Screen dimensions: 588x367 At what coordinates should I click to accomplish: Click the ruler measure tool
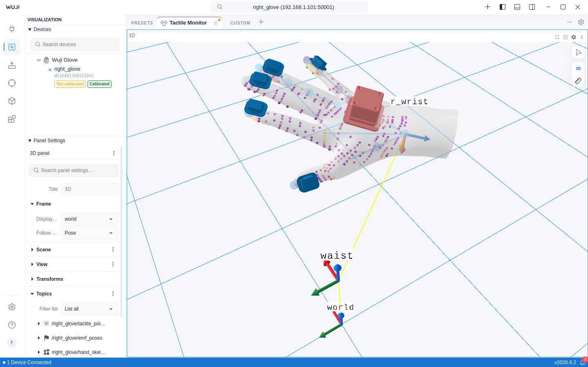tap(578, 81)
